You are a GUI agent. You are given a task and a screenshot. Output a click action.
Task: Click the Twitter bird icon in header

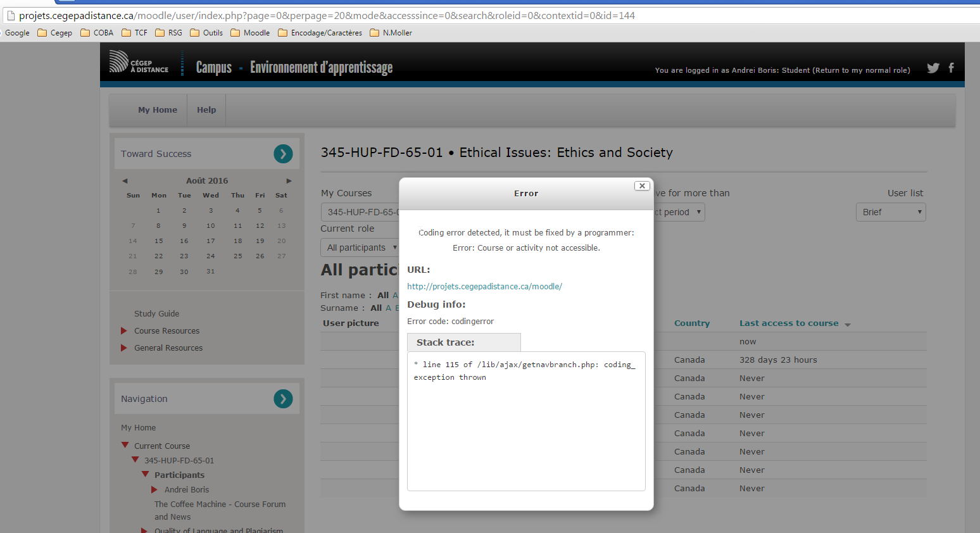point(933,68)
